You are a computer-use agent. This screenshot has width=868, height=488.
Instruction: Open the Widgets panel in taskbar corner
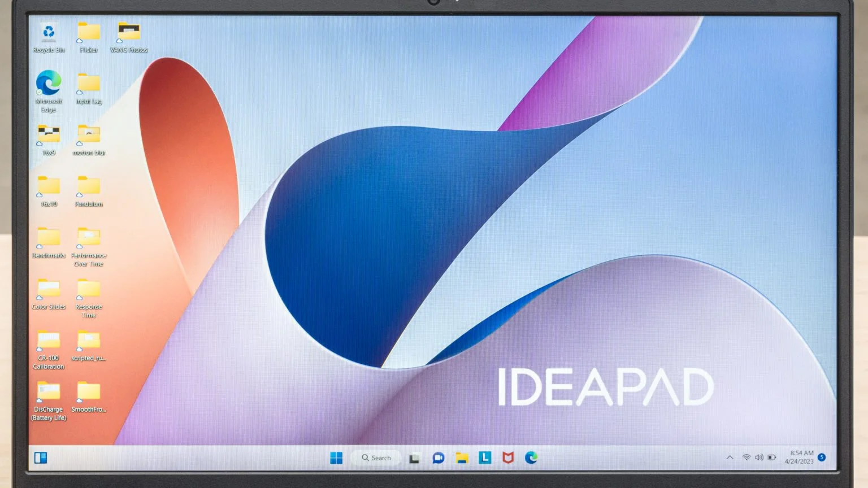tap(41, 457)
